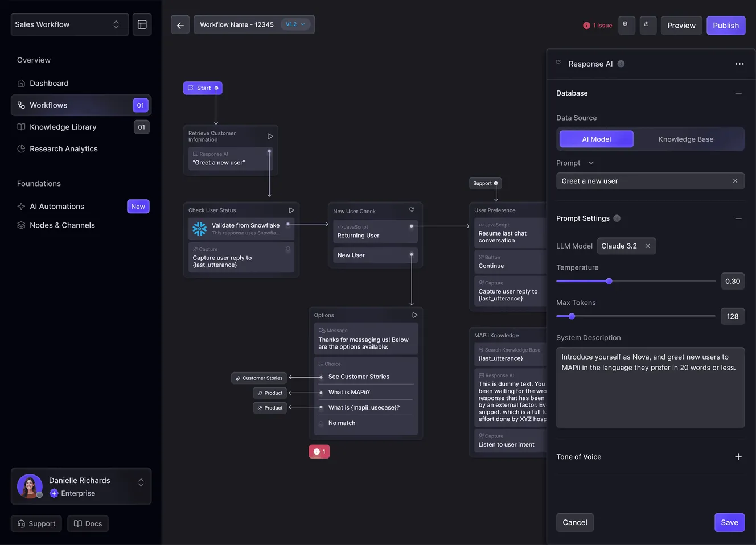The width and height of the screenshot is (756, 545).
Task: Expand the Tone of Voice section
Action: point(738,457)
